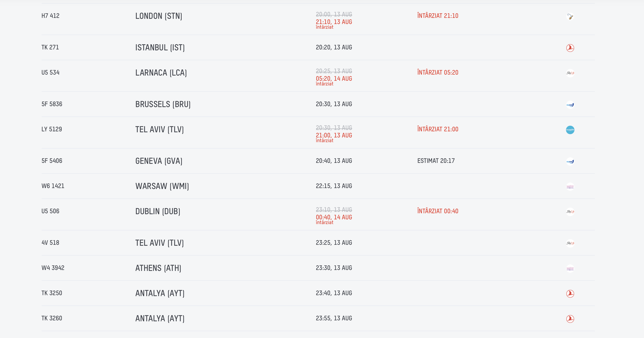Select the WARSAW (WMI) destination
Viewport: 644px width, 338px height.
point(162,186)
